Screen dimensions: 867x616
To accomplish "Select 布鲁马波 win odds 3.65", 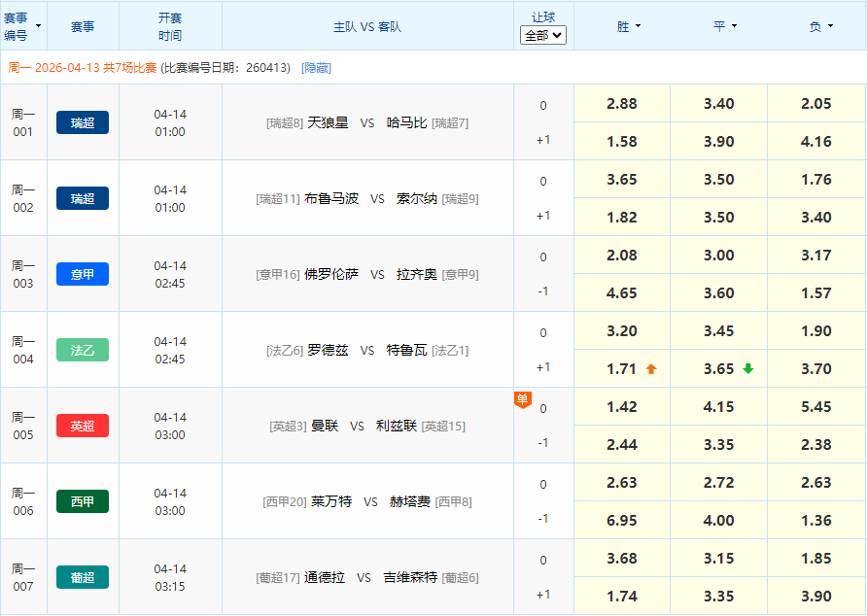I will tap(622, 179).
